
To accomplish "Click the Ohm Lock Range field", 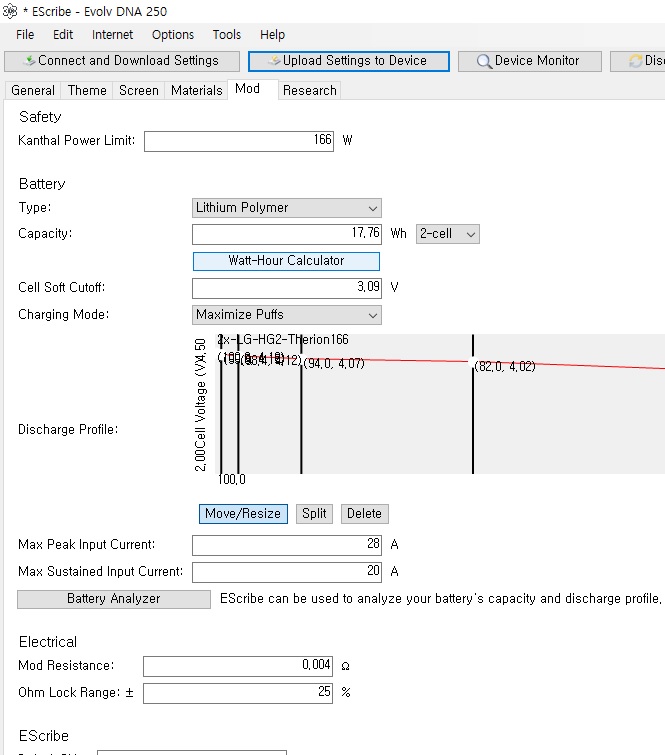I will pos(238,693).
